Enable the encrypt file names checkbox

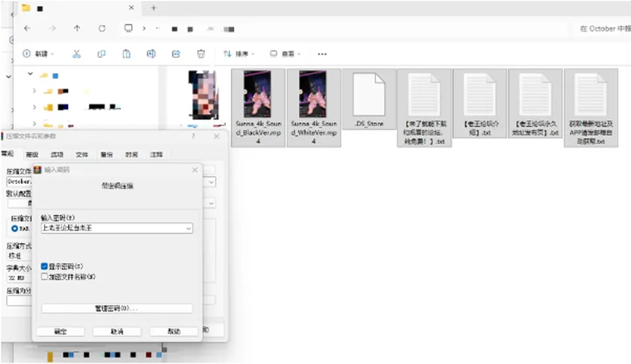(x=44, y=277)
